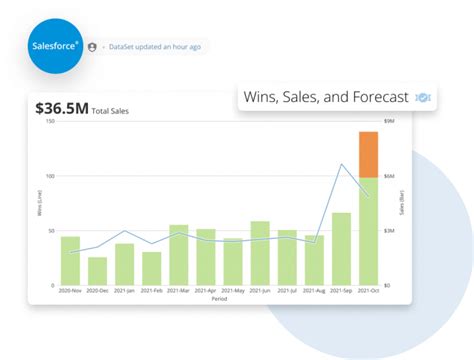Click the '2020-Nov' x-axis label

pos(70,291)
